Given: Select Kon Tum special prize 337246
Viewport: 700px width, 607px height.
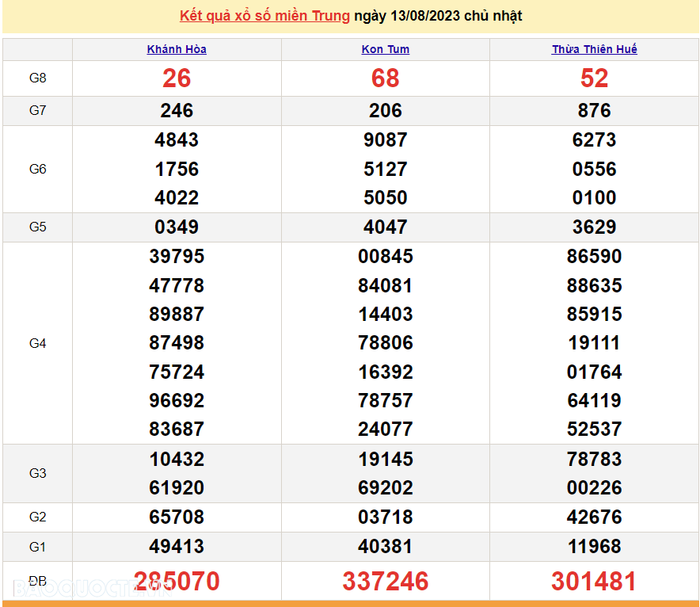Looking at the screenshot, I should point(386,582).
